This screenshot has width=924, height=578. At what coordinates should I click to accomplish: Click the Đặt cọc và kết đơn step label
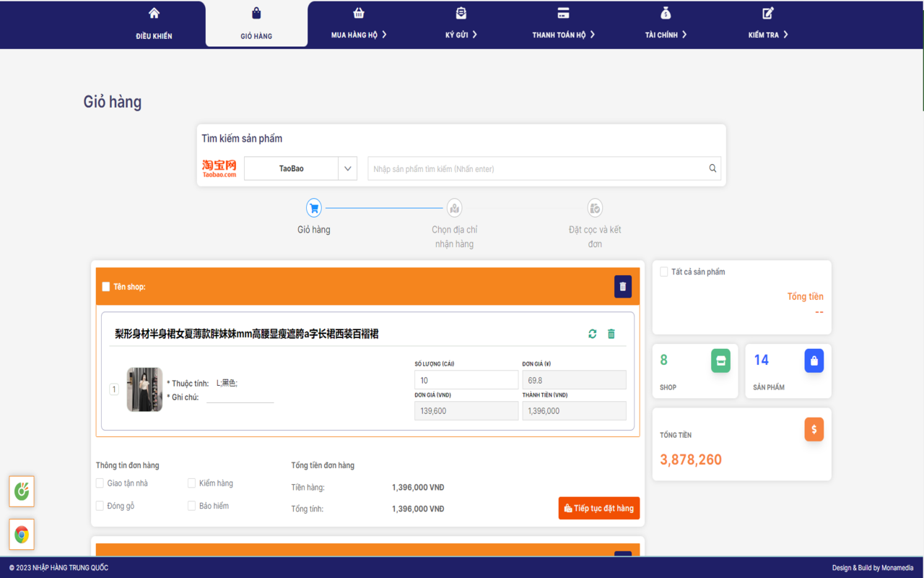coord(595,237)
